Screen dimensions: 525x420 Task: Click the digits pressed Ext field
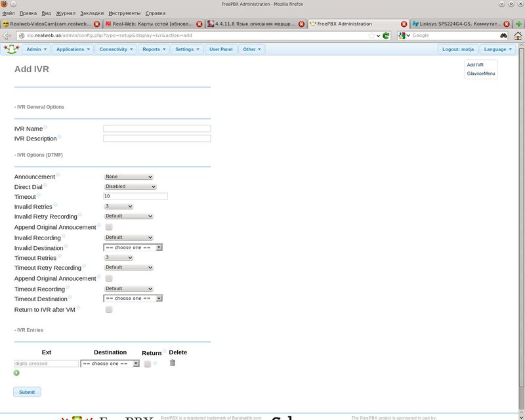coord(46,364)
